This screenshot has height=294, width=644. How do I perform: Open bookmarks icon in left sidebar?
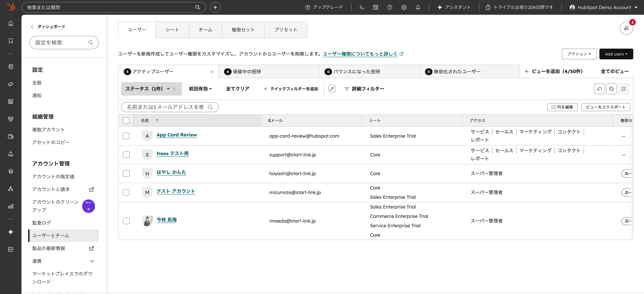pyautogui.click(x=11, y=41)
